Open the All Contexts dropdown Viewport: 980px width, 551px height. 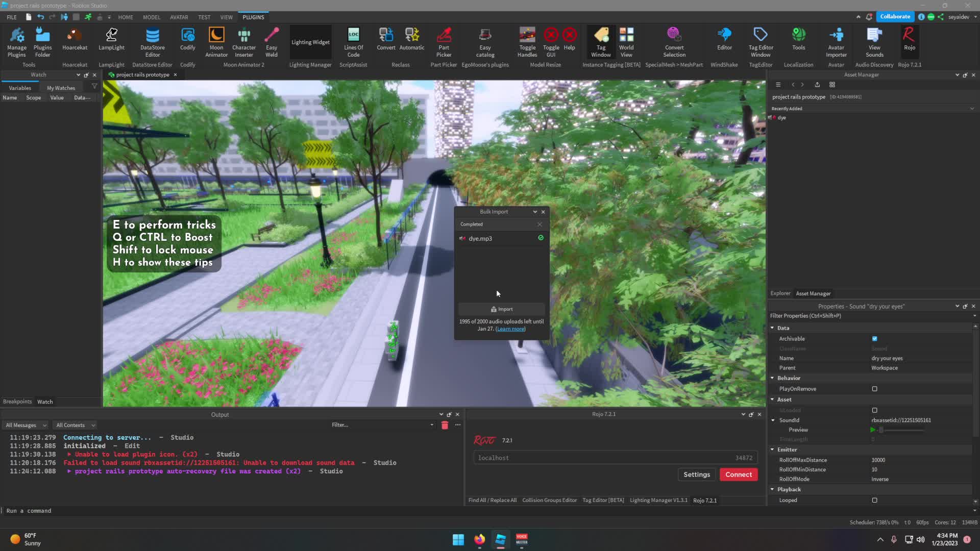75,425
